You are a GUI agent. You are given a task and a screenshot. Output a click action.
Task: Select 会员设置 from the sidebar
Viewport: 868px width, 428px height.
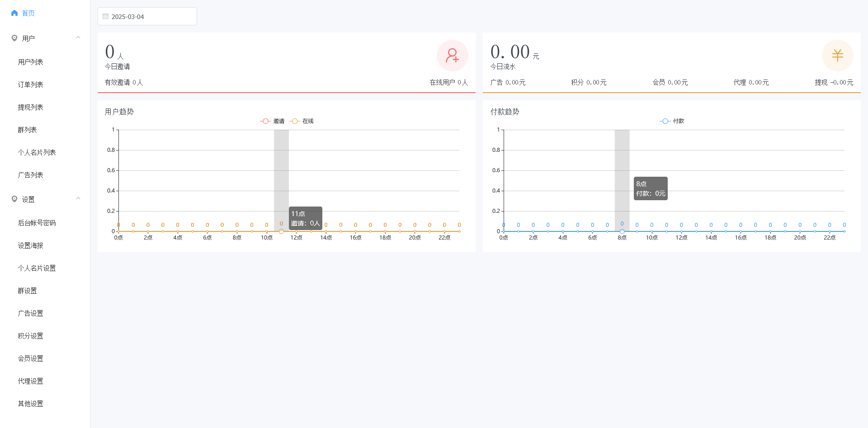coord(30,358)
